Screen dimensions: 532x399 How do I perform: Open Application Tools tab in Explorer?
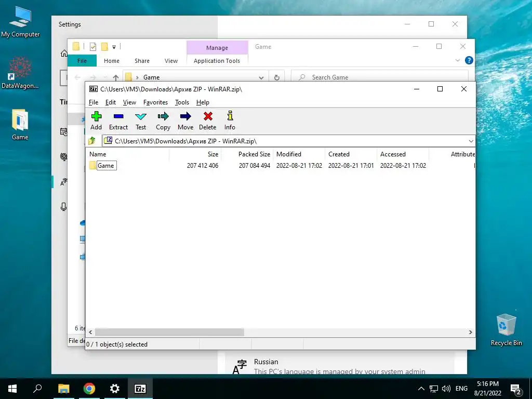tap(217, 61)
